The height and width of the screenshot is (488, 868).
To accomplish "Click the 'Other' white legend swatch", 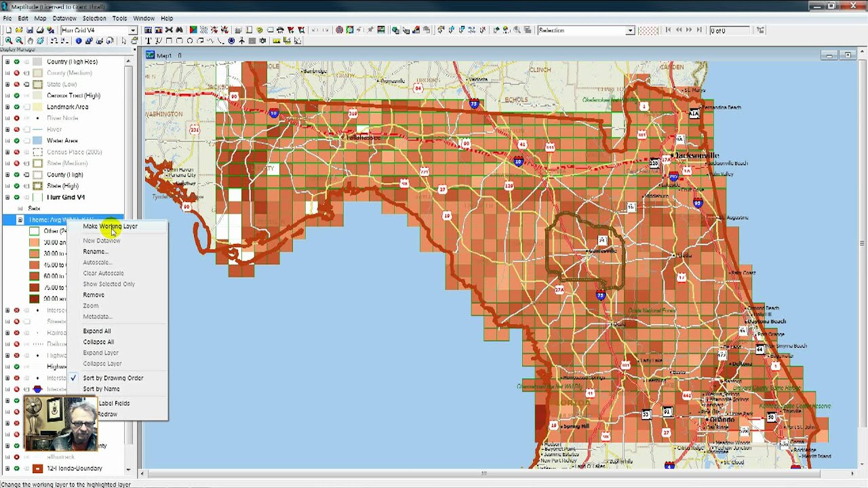I will tap(34, 231).
